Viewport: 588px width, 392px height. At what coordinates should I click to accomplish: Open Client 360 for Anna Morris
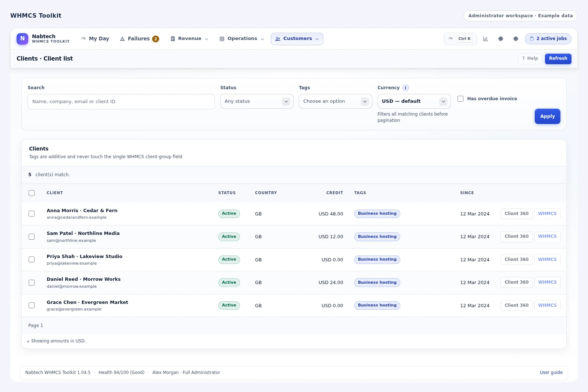pos(516,214)
